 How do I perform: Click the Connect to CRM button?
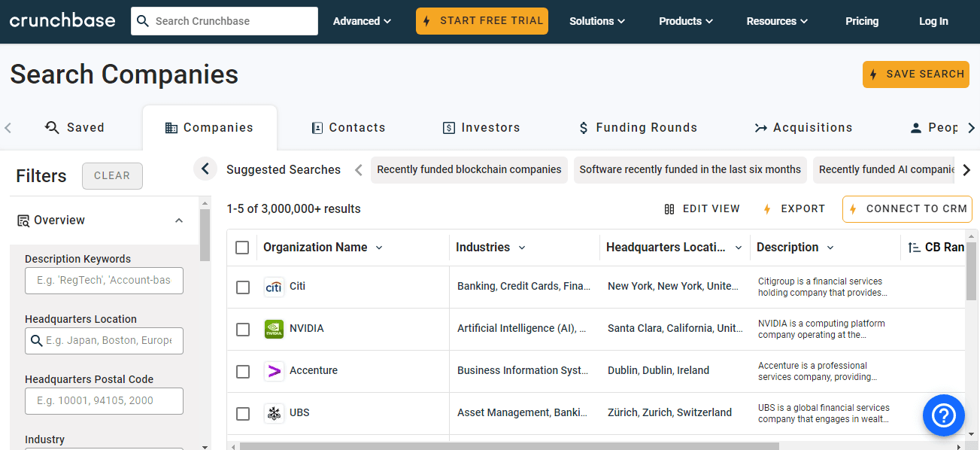pos(907,209)
